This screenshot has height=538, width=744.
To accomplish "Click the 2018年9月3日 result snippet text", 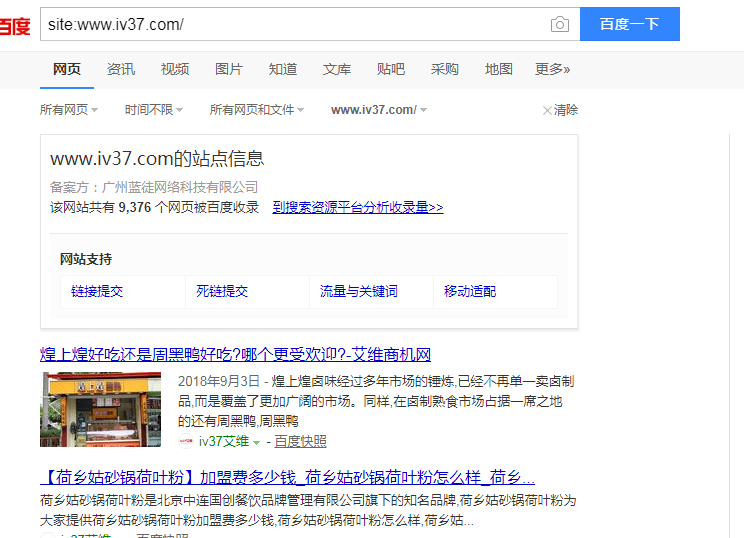I will coord(376,401).
